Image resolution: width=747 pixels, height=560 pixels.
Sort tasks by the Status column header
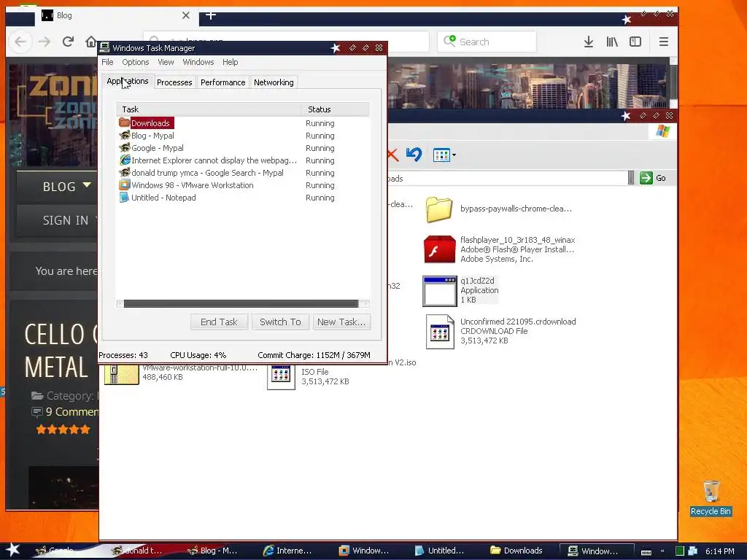click(x=336, y=109)
